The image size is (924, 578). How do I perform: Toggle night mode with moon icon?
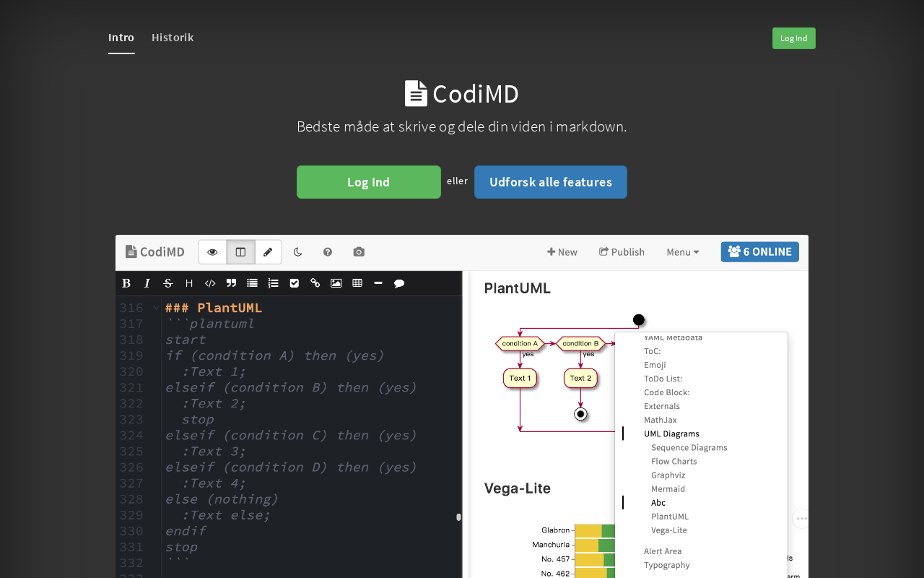point(297,252)
